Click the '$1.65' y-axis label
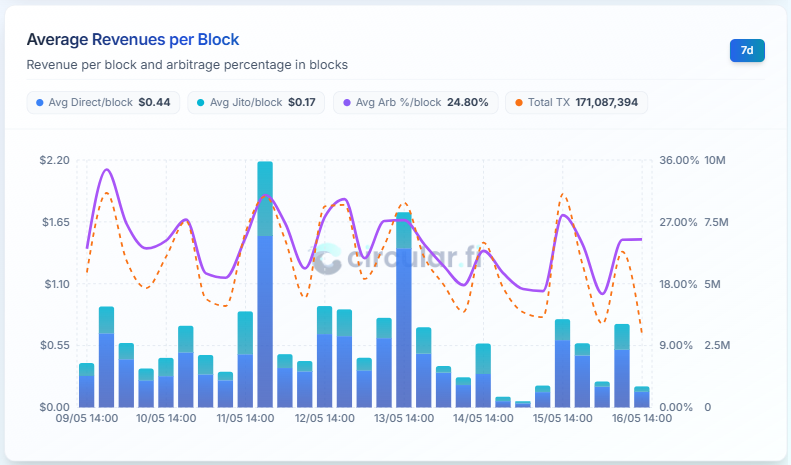The width and height of the screenshot is (791, 465). [x=55, y=222]
